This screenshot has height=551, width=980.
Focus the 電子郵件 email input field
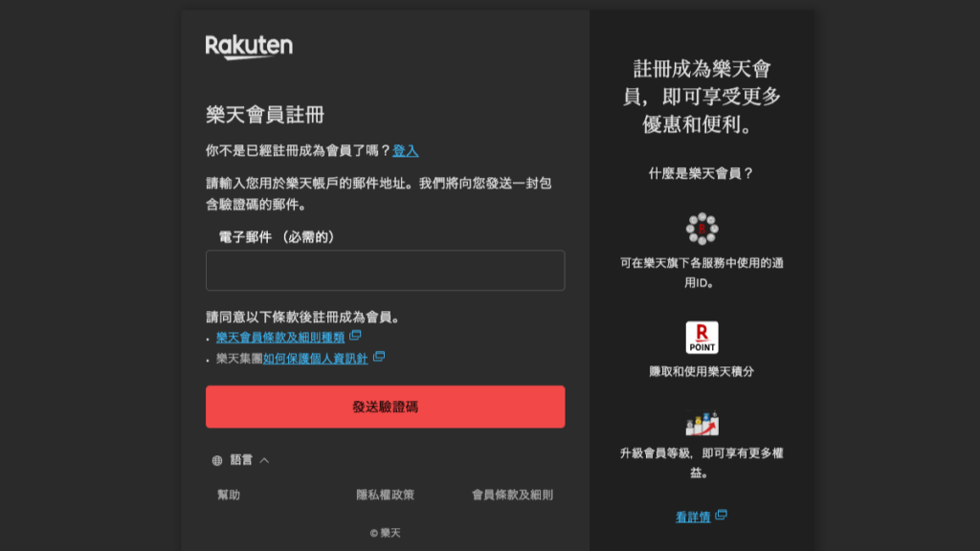385,271
